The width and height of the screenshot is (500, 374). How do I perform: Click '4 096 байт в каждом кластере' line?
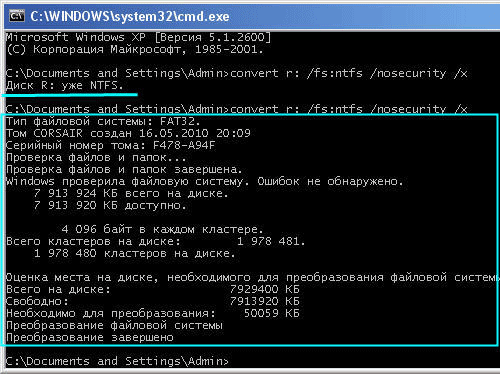[162, 229]
